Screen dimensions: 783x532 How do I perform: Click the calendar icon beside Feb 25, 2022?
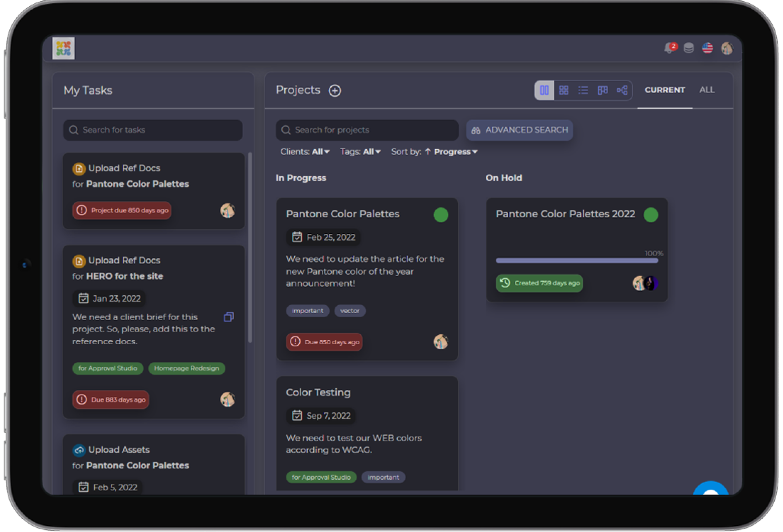pos(297,237)
